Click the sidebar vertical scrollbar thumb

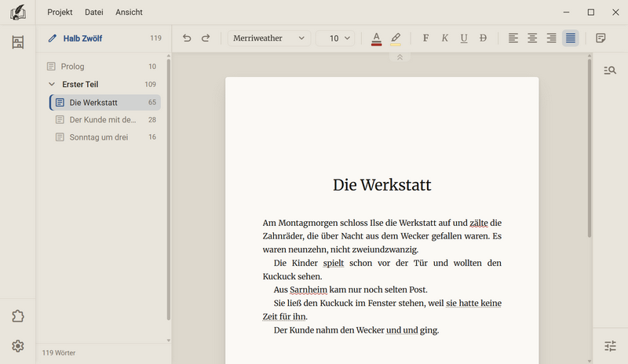coord(169,189)
